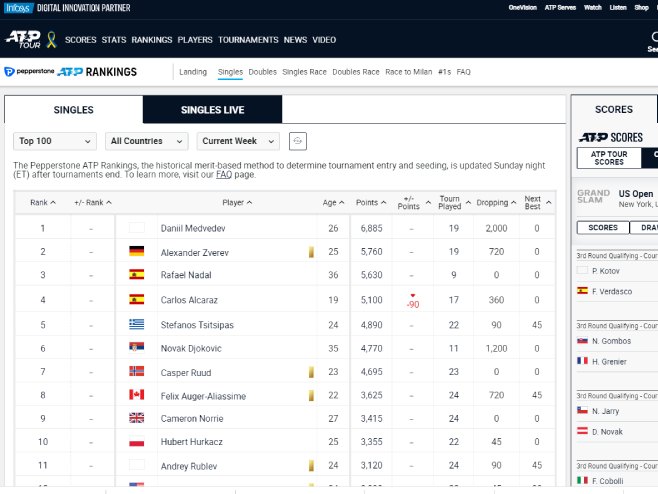The image size is (658, 494).
Task: Click the Watch link in top bar
Action: (593, 8)
